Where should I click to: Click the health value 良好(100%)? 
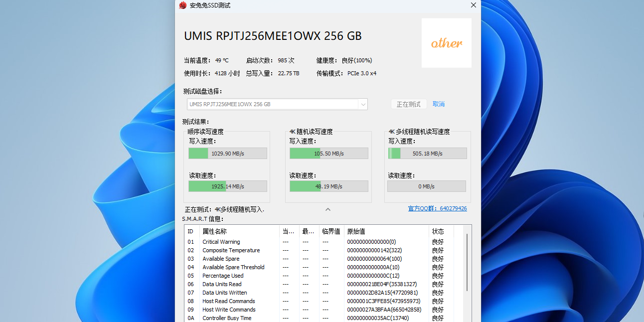357,60
